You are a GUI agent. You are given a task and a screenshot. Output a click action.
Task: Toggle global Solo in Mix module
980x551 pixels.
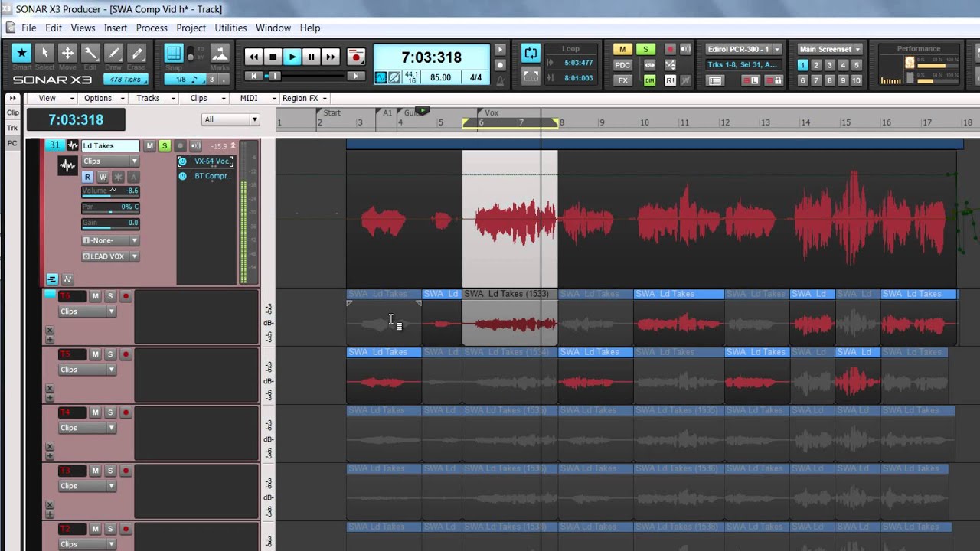click(645, 49)
